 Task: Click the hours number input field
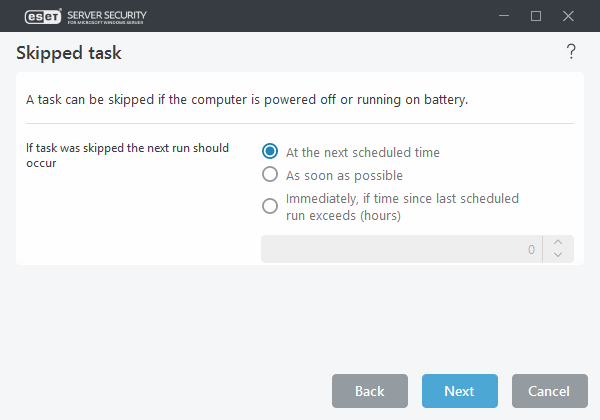click(x=400, y=249)
